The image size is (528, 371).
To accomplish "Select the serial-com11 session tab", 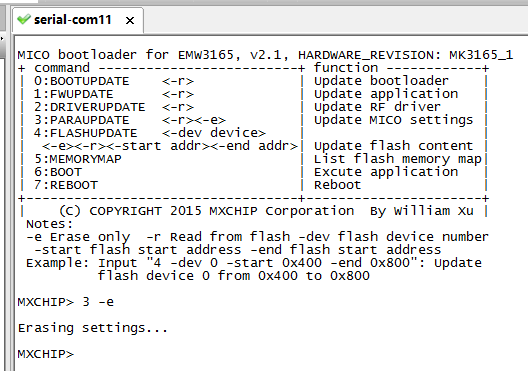I will click(78, 20).
